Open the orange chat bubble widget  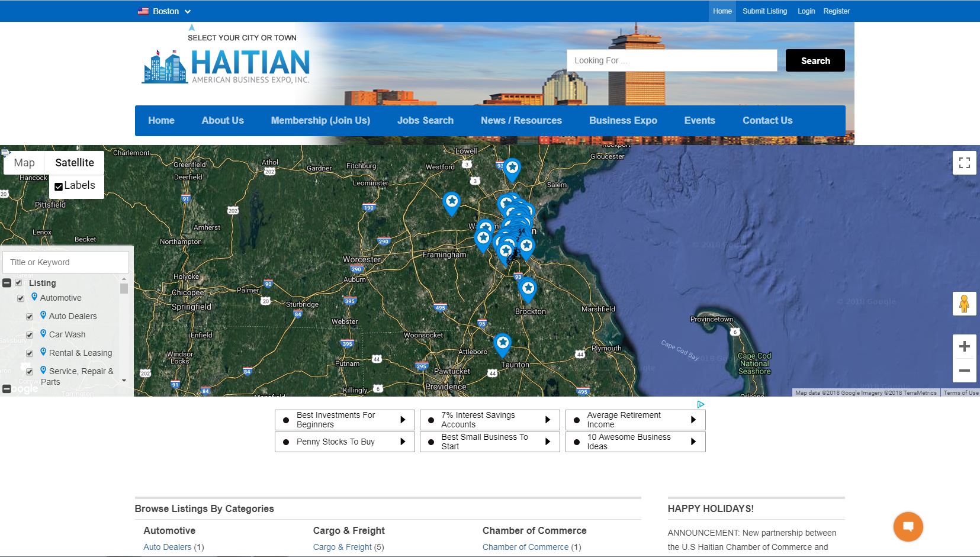click(x=908, y=526)
